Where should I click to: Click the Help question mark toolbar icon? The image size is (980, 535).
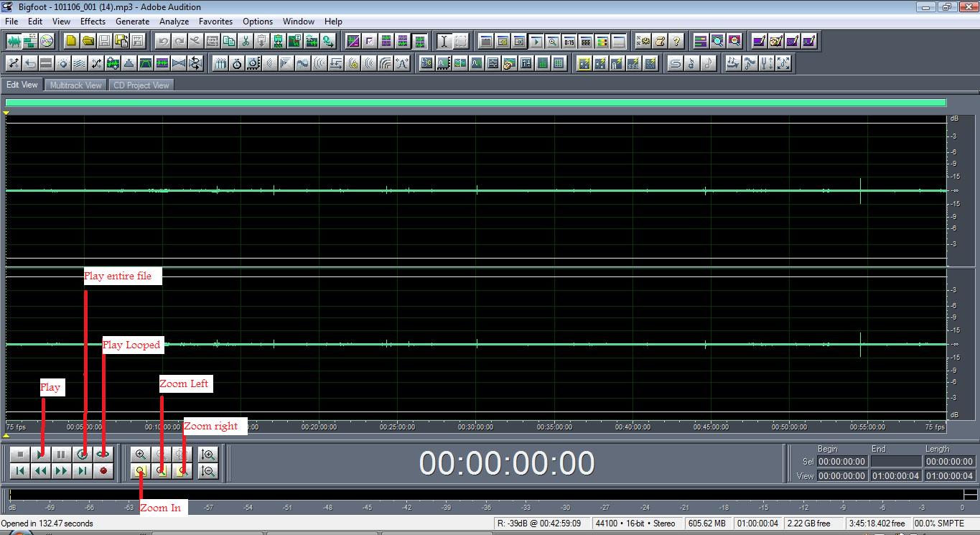tap(676, 41)
